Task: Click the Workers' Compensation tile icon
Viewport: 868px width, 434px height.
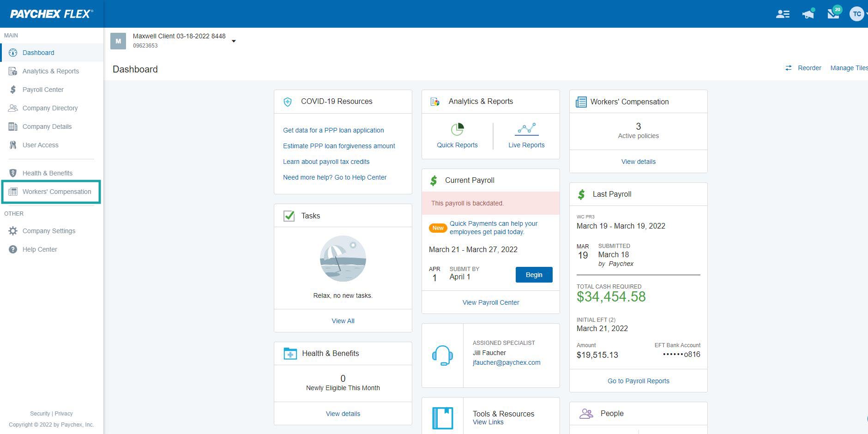Action: pyautogui.click(x=581, y=102)
